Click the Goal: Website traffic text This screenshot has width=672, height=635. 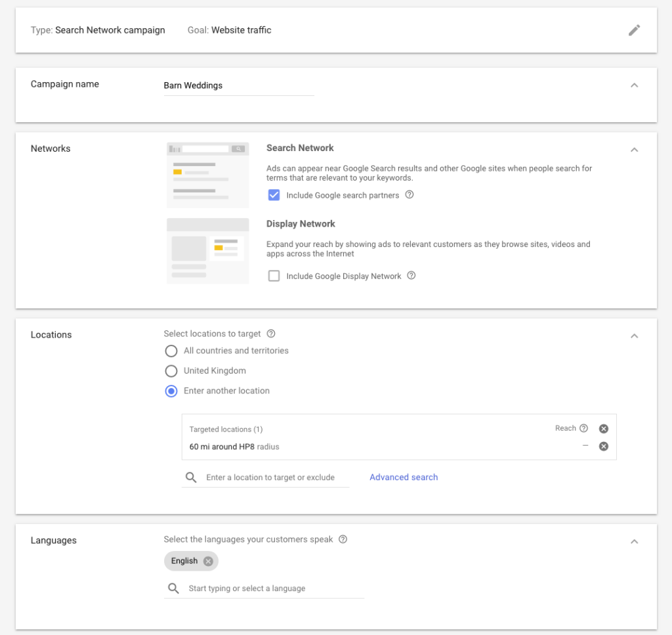coord(229,30)
